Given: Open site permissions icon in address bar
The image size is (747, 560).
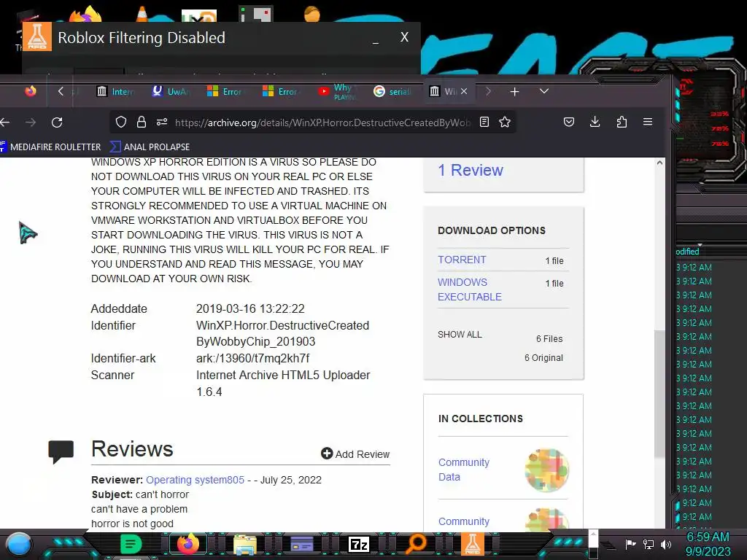Looking at the screenshot, I should tap(162, 122).
